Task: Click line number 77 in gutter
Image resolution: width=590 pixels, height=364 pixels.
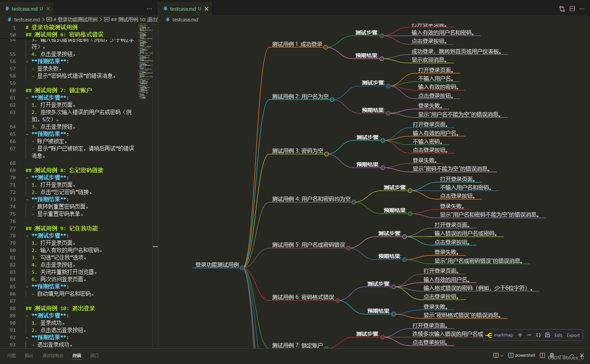Action: pos(13,228)
